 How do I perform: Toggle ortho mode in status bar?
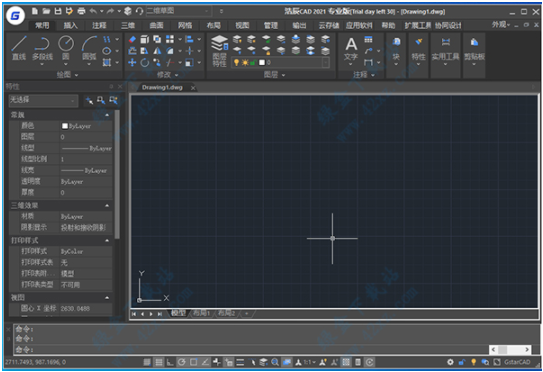tap(170, 362)
